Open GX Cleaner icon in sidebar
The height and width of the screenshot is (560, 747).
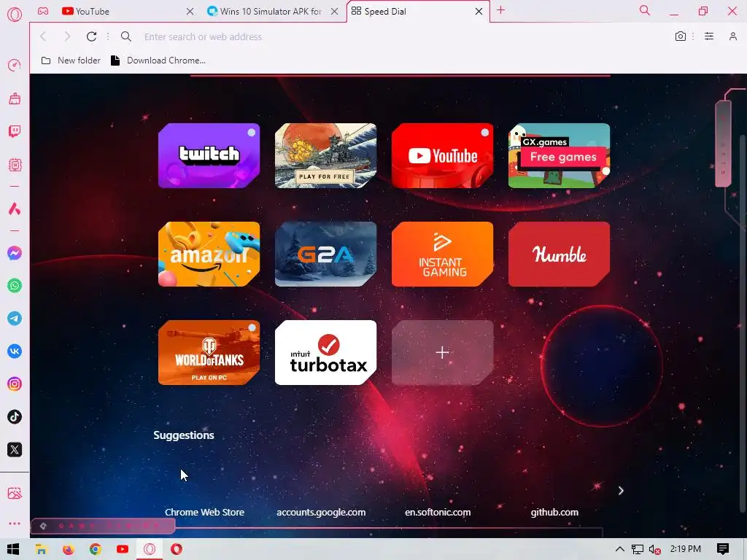(x=15, y=98)
